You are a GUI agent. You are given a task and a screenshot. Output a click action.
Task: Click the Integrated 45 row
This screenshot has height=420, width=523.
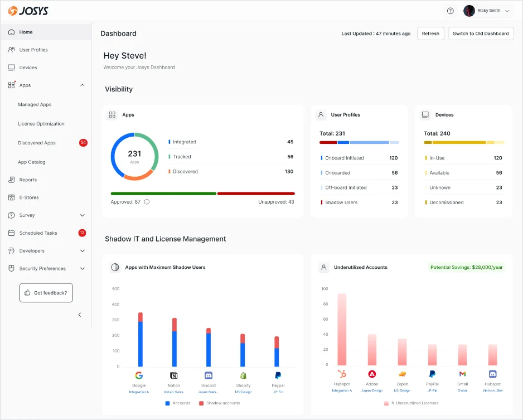click(x=231, y=142)
